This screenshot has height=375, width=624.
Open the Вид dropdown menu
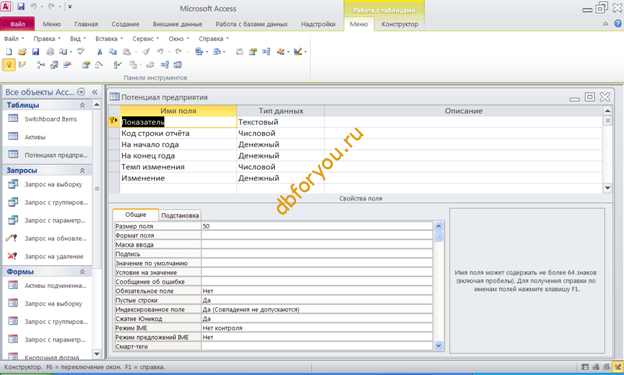[x=78, y=39]
